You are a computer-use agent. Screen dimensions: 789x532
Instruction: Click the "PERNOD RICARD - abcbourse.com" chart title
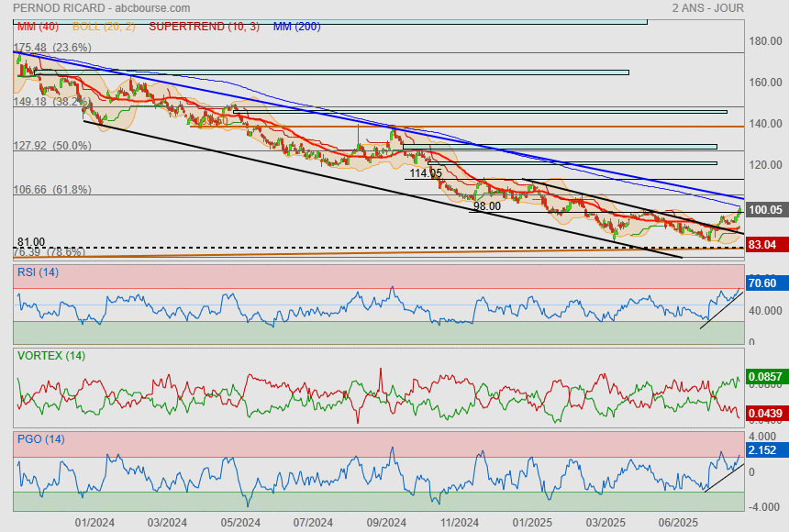[101, 8]
